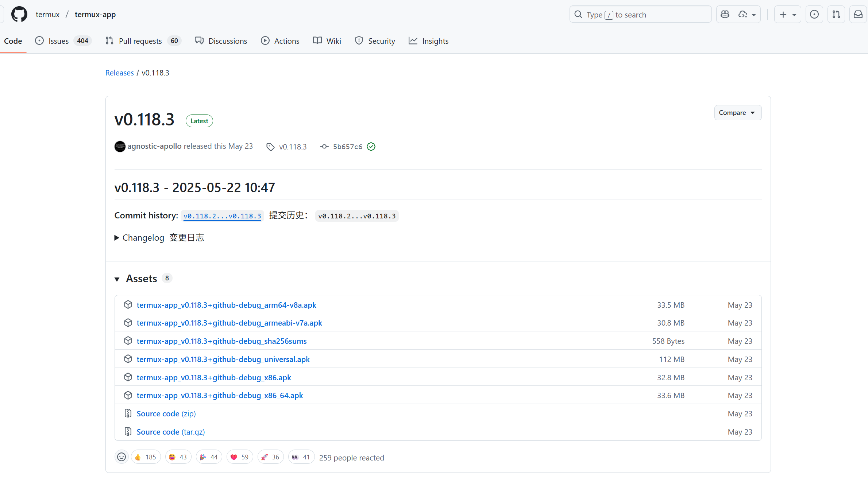The width and height of the screenshot is (868, 482).
Task: Open the Discussions tab
Action: pyautogui.click(x=221, y=41)
